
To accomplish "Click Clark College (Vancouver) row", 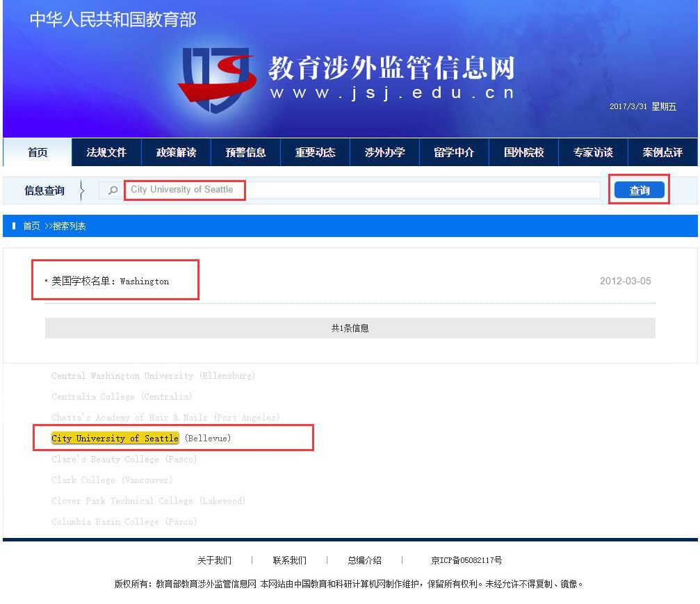I will point(112,480).
